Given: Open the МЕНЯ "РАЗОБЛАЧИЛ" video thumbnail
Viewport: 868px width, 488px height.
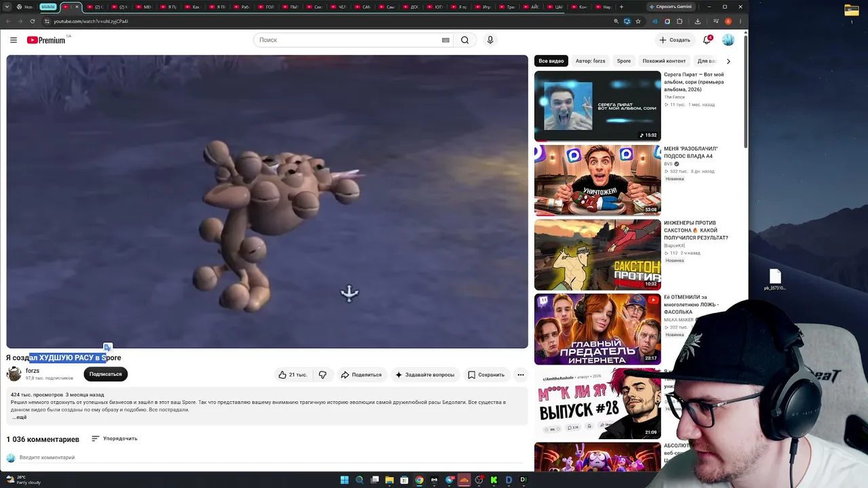Looking at the screenshot, I should click(x=597, y=180).
